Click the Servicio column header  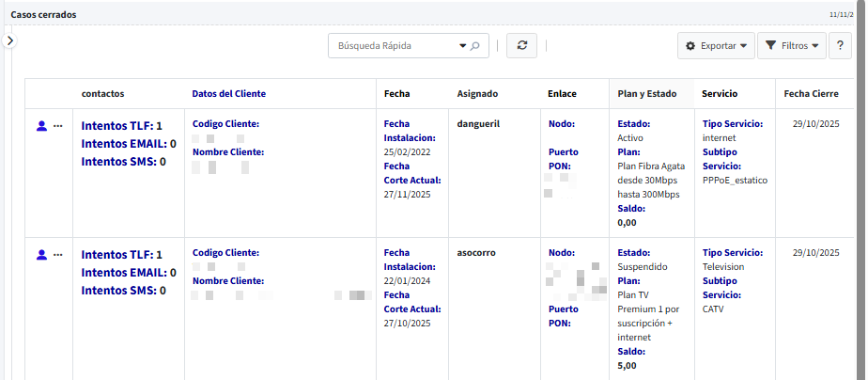[720, 94]
